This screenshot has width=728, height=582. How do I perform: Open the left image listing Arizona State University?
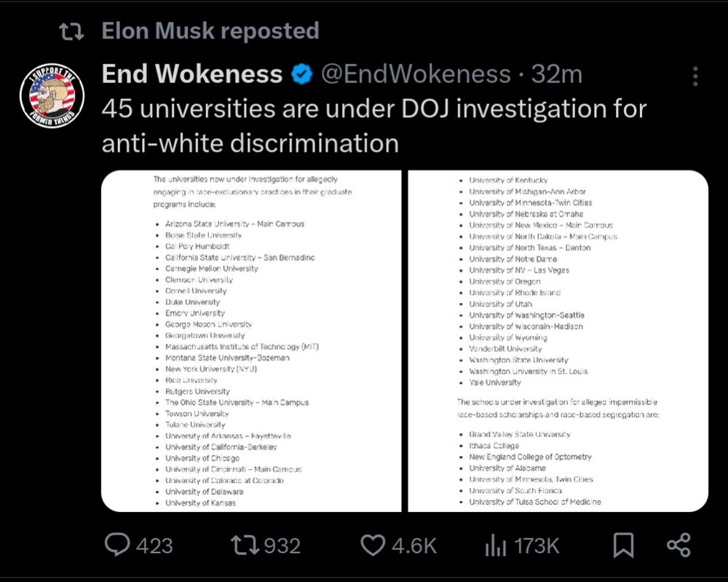[251, 341]
